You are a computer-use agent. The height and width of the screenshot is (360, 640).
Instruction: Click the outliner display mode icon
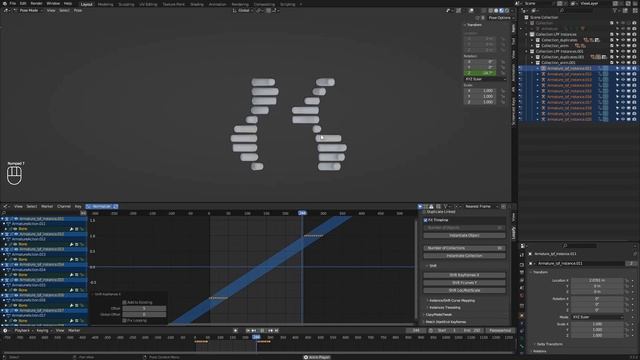tap(534, 11)
